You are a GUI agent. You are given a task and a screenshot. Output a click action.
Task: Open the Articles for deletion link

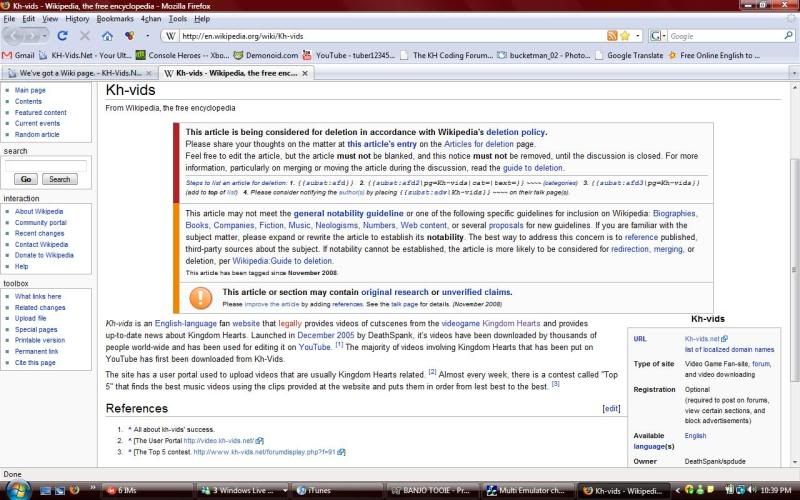[x=479, y=144]
